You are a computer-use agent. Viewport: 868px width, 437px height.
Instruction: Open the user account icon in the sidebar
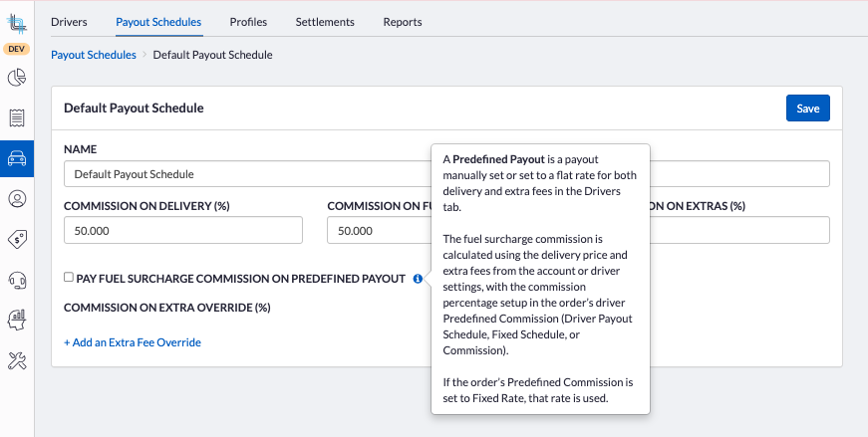click(17, 199)
